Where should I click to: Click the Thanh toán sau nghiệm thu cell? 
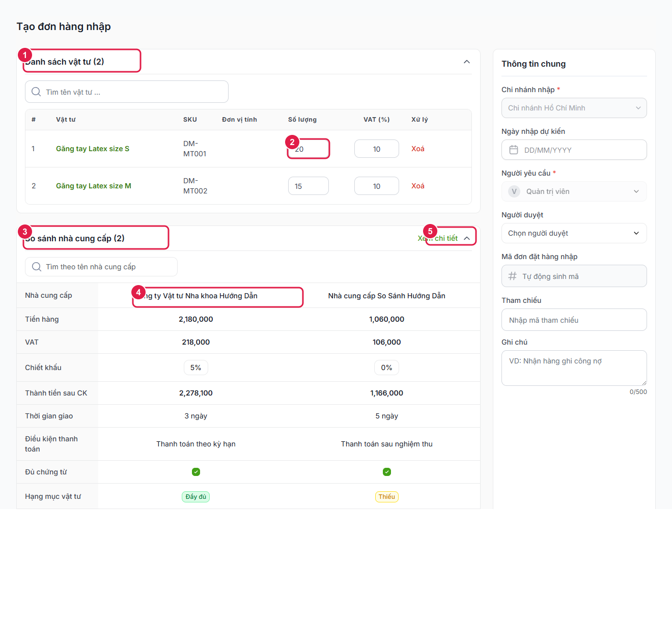[387, 444]
